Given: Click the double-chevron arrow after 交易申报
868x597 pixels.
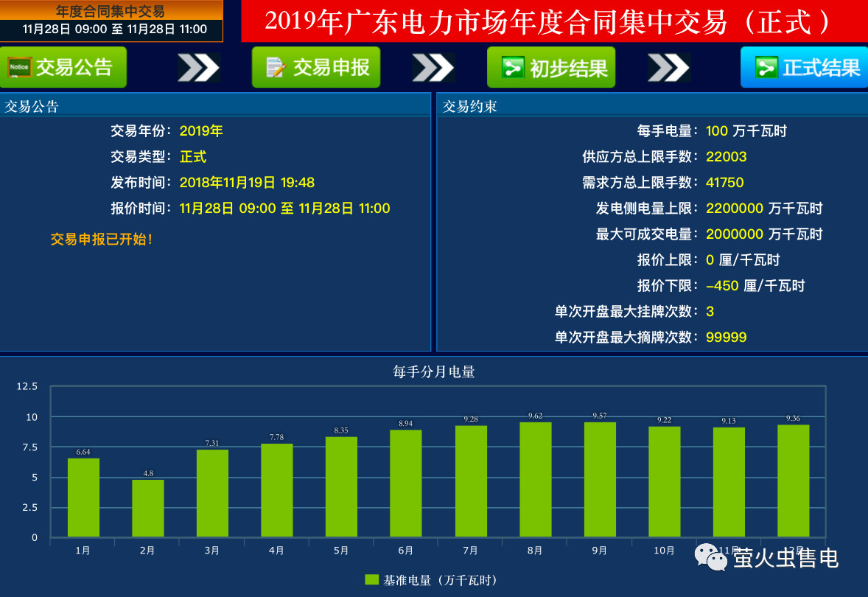Looking at the screenshot, I should pos(433,68).
